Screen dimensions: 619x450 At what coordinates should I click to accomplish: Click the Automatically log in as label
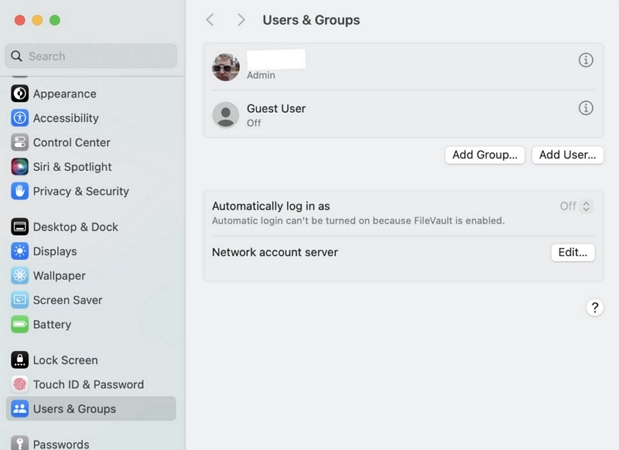click(271, 206)
